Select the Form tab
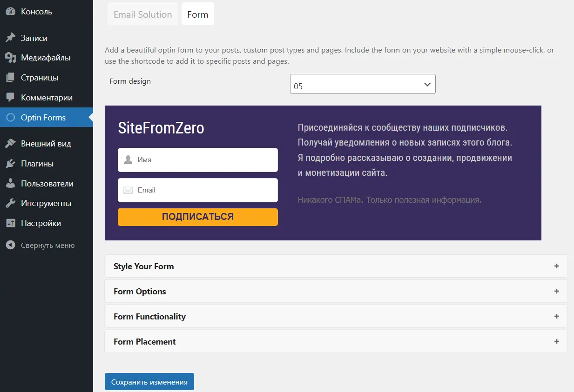This screenshot has width=574, height=392. pyautogui.click(x=197, y=14)
